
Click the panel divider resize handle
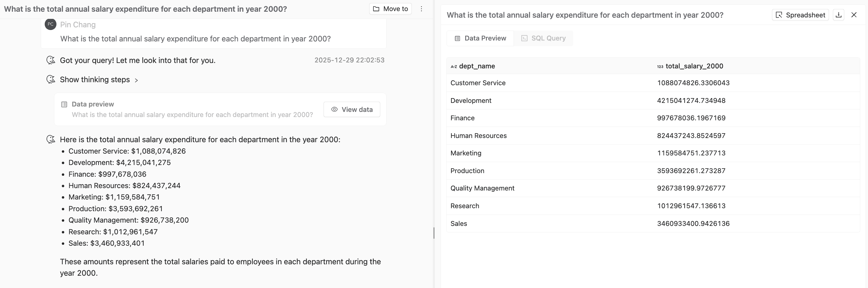tap(434, 233)
